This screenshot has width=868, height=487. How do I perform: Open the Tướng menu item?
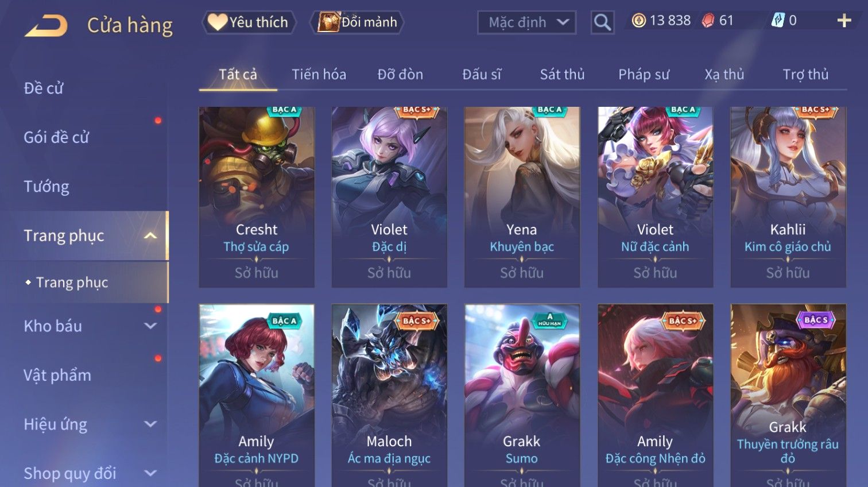(46, 187)
